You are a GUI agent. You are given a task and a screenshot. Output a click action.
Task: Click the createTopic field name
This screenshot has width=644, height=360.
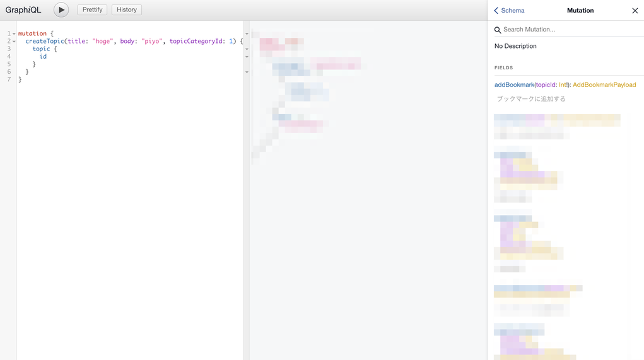tap(45, 41)
